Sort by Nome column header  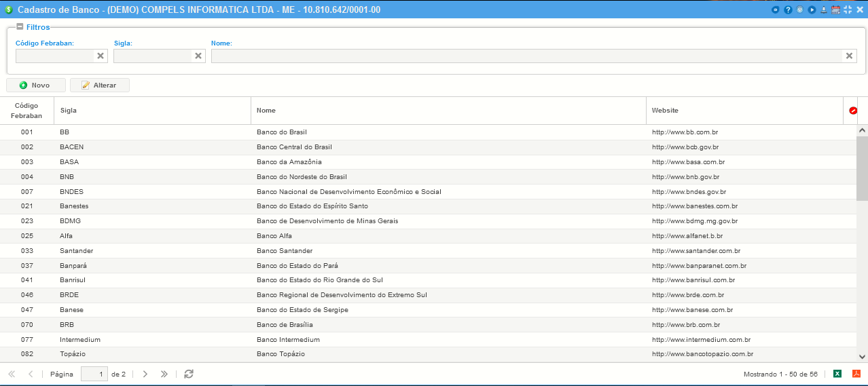pyautogui.click(x=449, y=111)
